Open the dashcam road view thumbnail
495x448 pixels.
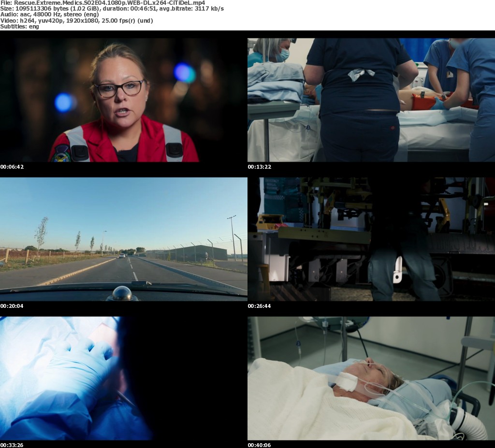pos(124,239)
